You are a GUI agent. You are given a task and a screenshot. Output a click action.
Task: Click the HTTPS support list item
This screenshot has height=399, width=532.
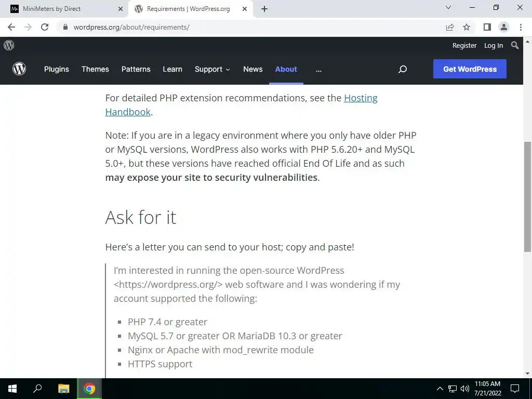[x=160, y=364]
